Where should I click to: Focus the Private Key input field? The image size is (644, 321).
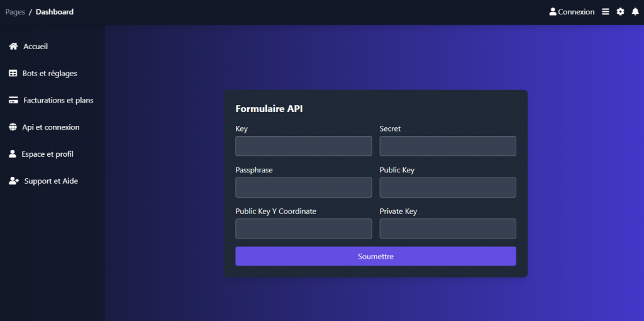pyautogui.click(x=447, y=228)
